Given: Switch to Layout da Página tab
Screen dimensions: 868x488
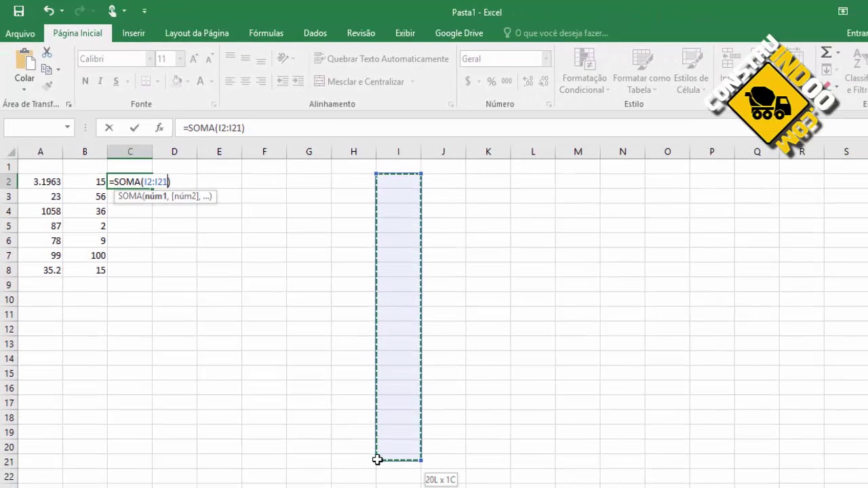Looking at the screenshot, I should pos(197,33).
